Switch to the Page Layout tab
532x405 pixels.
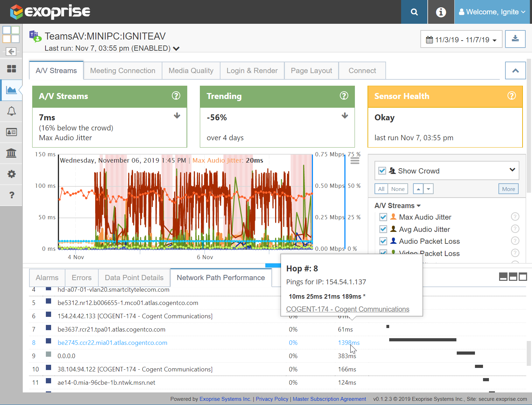tap(311, 71)
